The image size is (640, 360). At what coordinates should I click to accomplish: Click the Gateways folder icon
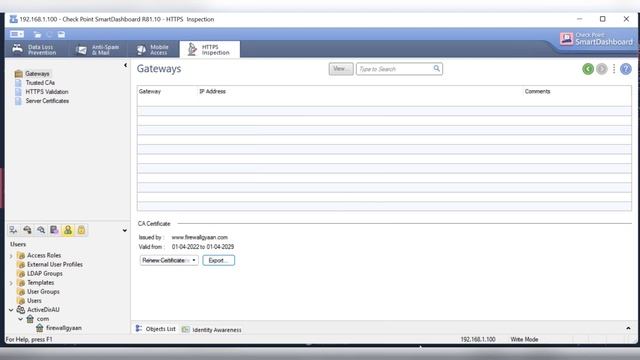click(18, 73)
